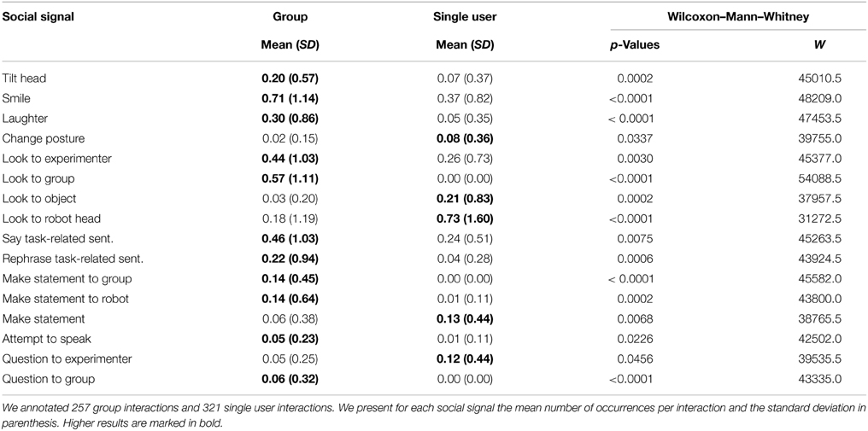Select the 'Look to object' row label
The image size is (868, 431).
click(x=39, y=198)
